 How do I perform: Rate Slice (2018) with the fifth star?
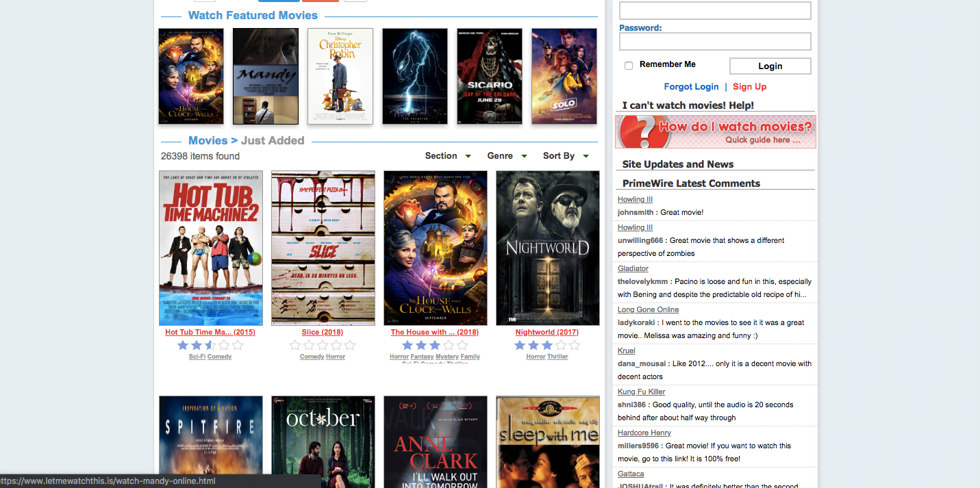click(350, 346)
